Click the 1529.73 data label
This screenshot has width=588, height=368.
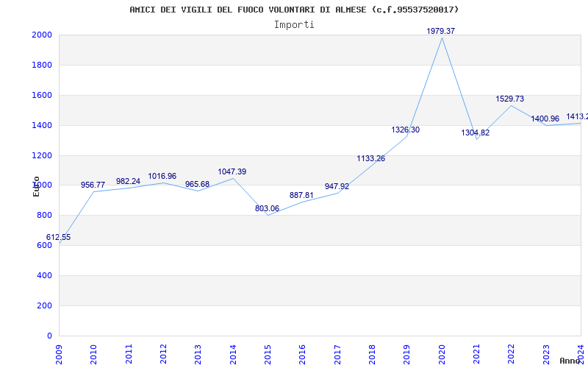point(510,99)
